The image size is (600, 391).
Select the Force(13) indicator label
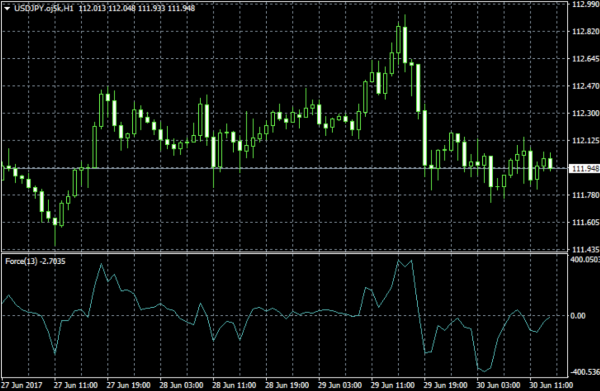[x=21, y=261]
